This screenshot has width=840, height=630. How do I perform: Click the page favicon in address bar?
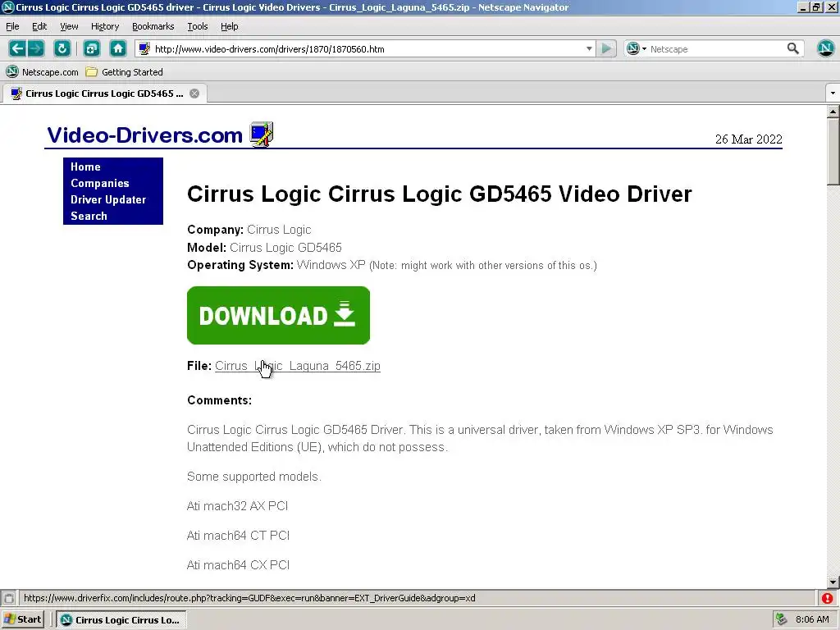(144, 48)
